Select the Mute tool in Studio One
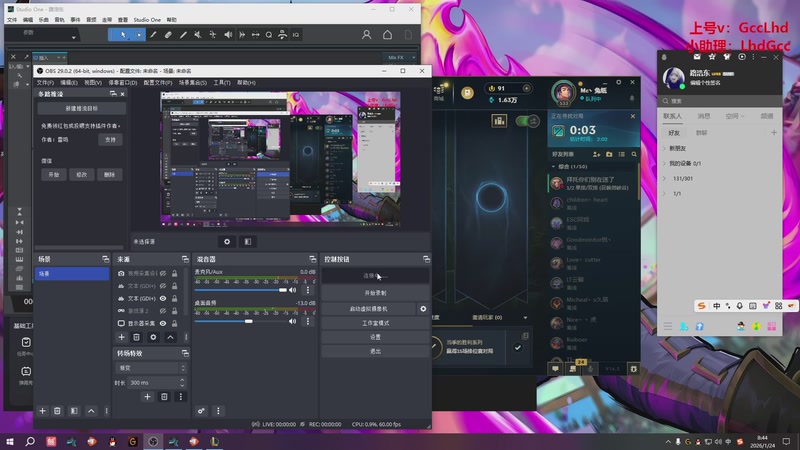This screenshot has width=800, height=450. click(197, 35)
